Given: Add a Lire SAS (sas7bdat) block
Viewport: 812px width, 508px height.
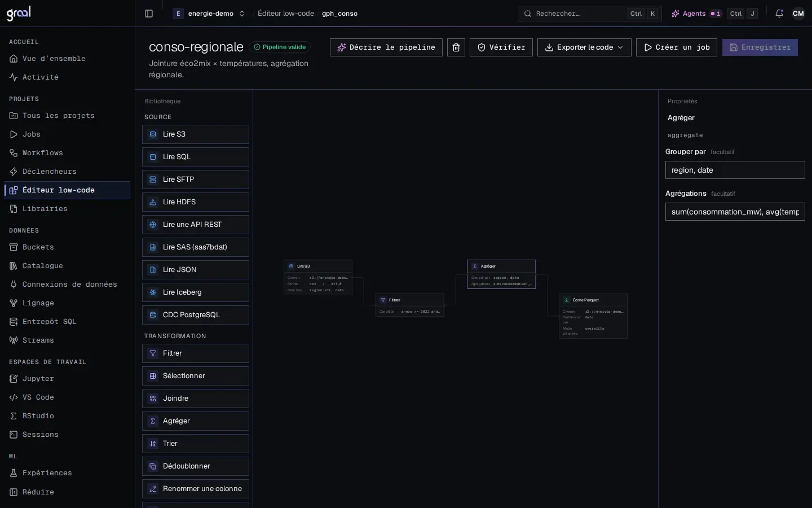Looking at the screenshot, I should [x=196, y=247].
